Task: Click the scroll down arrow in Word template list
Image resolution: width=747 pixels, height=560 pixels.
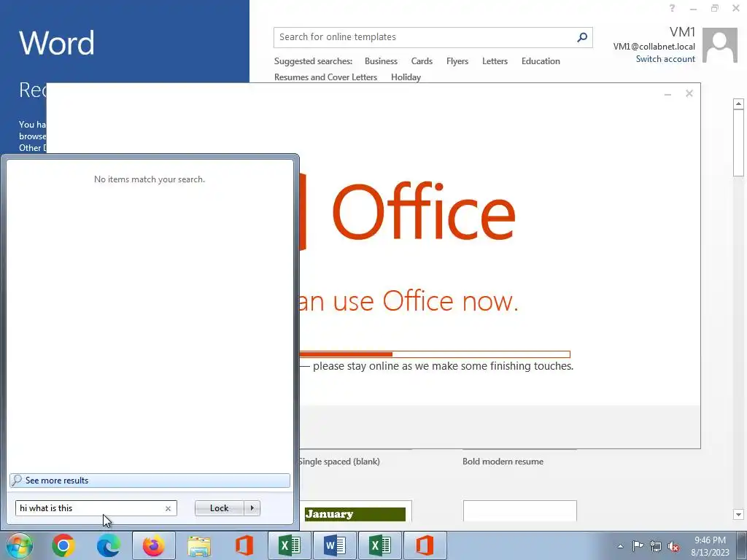Action: tap(738, 514)
